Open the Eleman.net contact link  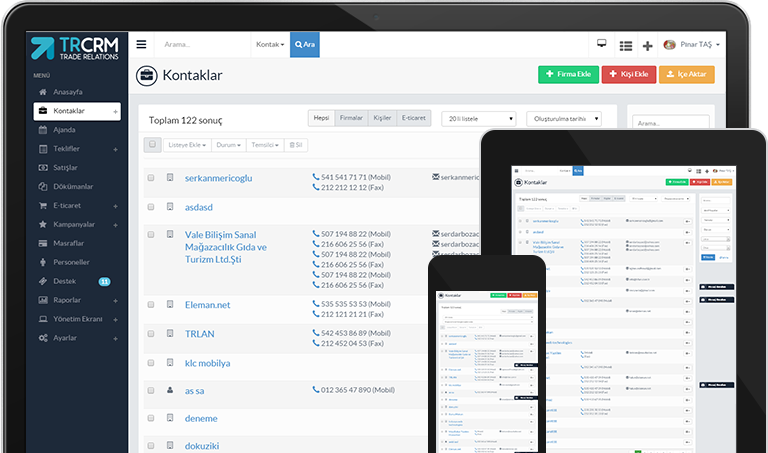[208, 305]
